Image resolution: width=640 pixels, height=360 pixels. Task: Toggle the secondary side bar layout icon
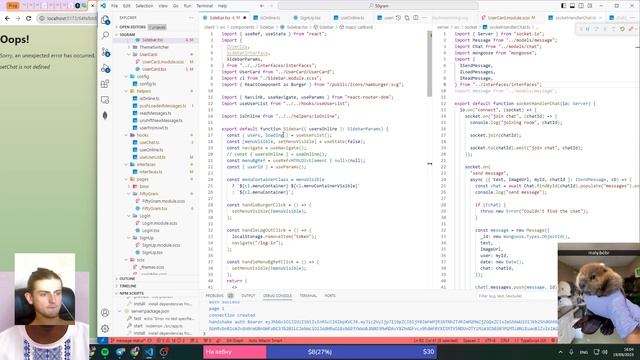click(x=581, y=6)
